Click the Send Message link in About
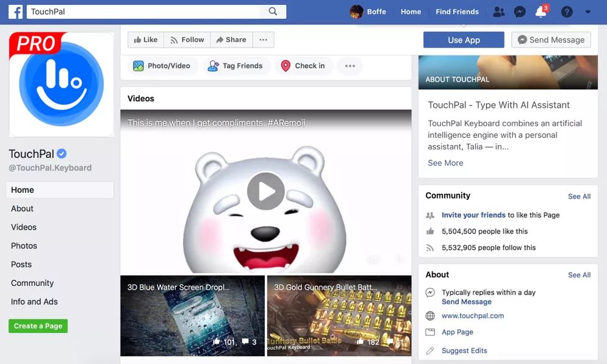Screen dimensions: 607x364 point(467,302)
